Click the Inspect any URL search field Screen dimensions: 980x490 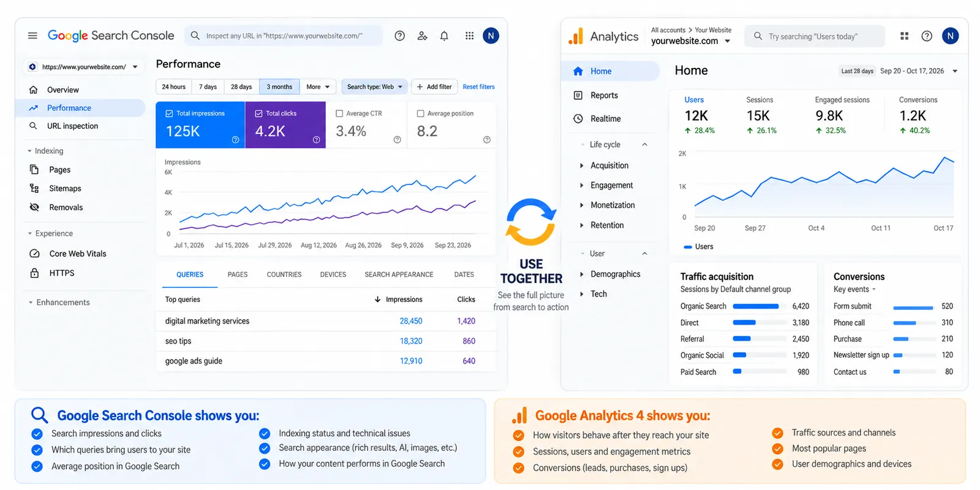(284, 36)
